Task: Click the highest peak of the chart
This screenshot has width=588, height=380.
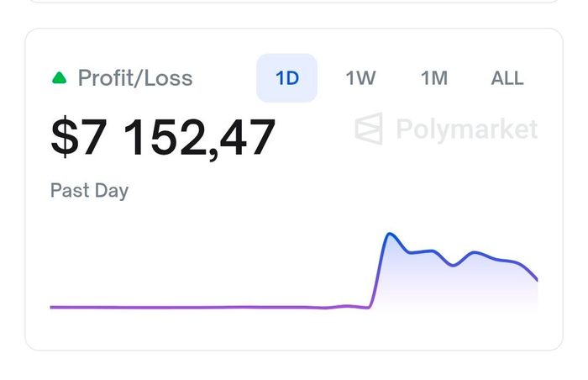Action: [390, 234]
